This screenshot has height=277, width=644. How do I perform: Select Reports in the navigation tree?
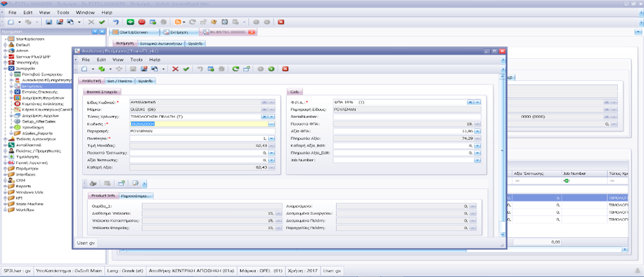pyautogui.click(x=24, y=186)
